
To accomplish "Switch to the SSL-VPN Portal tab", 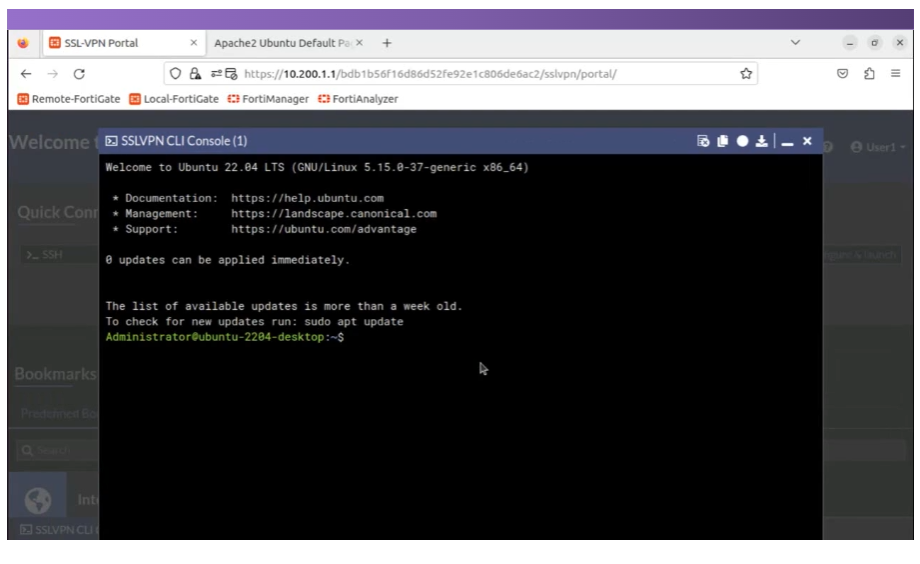I will 123,43.
